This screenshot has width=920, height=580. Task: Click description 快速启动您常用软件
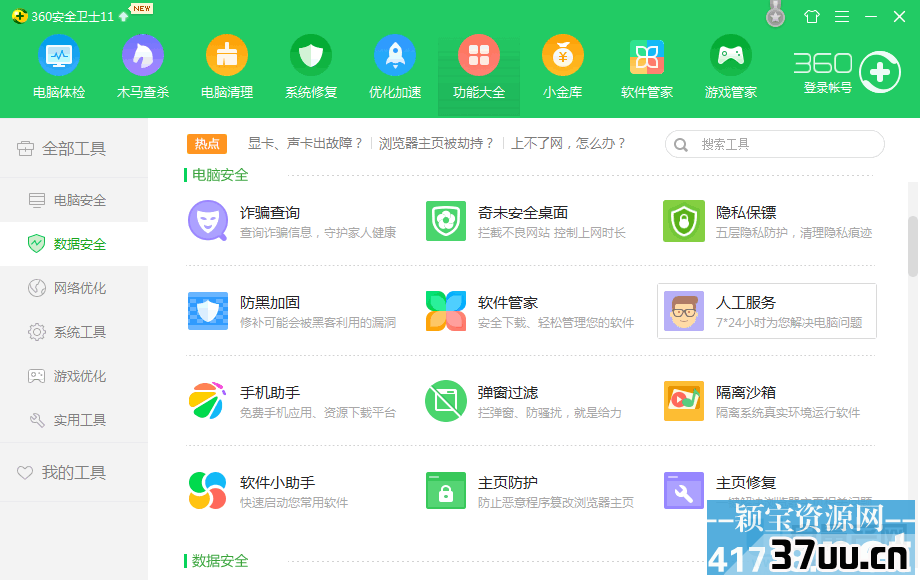coord(294,503)
